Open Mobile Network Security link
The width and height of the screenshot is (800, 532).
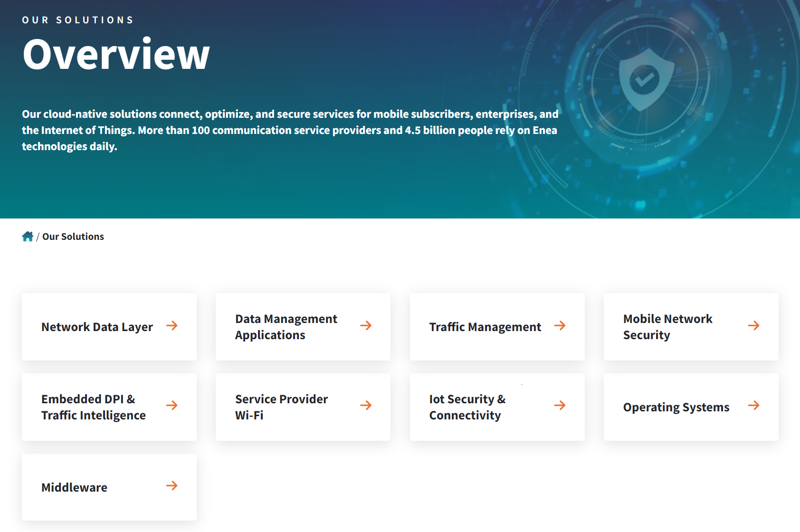click(x=667, y=327)
